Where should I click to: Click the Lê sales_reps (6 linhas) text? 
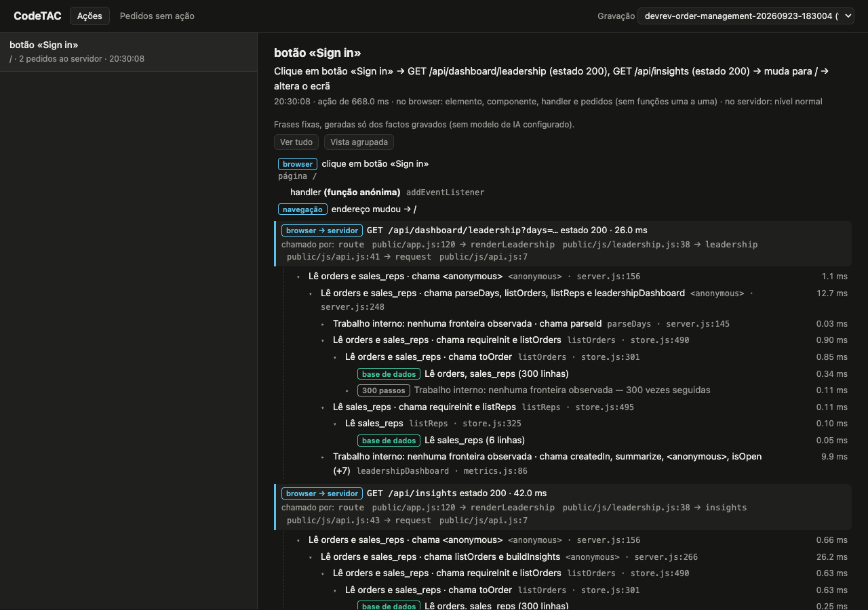point(475,441)
